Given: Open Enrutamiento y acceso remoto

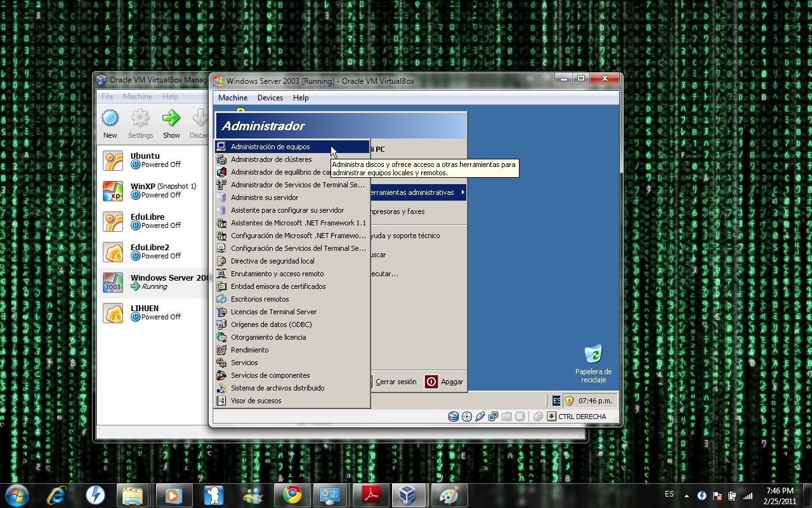Looking at the screenshot, I should (292, 274).
